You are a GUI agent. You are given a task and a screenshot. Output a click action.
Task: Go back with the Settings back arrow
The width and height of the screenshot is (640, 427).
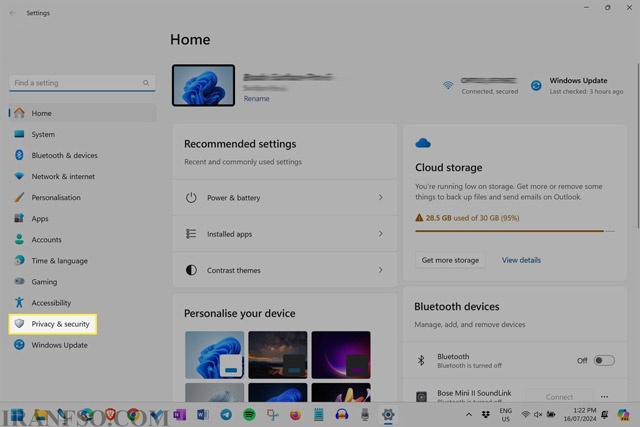click(x=13, y=13)
